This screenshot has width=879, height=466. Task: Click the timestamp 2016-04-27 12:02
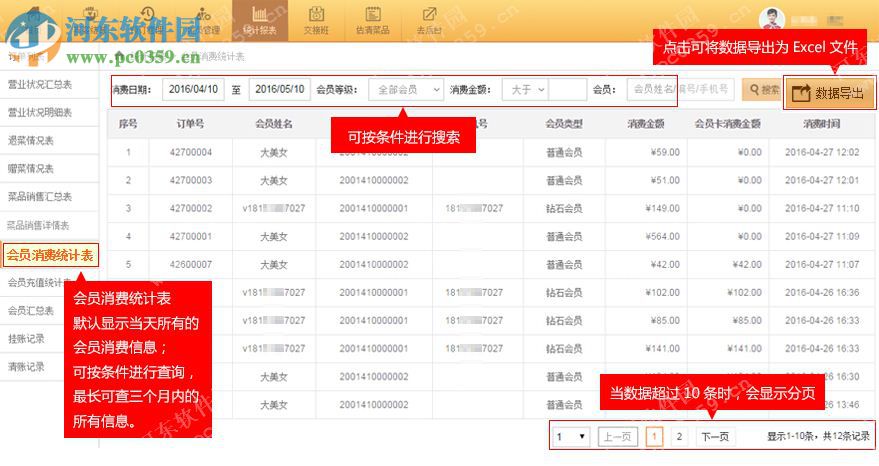822,152
